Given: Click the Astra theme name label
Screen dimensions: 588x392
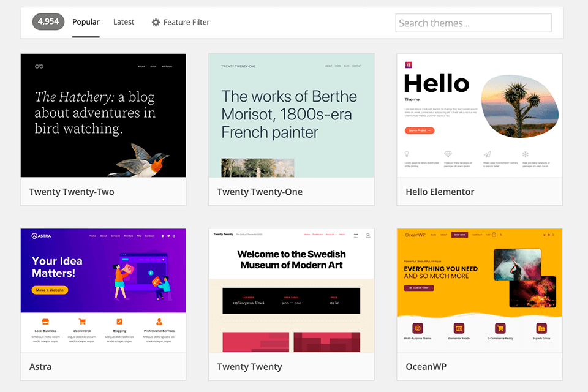Looking at the screenshot, I should tap(40, 366).
